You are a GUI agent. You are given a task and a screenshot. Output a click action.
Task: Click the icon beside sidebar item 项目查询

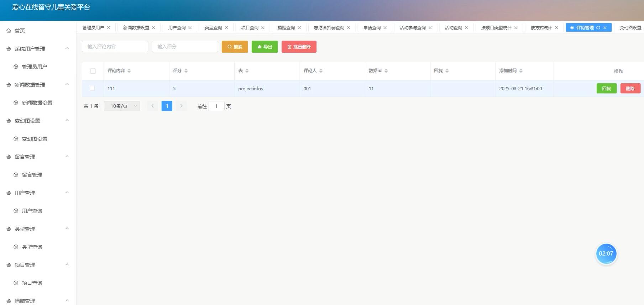coord(16,283)
